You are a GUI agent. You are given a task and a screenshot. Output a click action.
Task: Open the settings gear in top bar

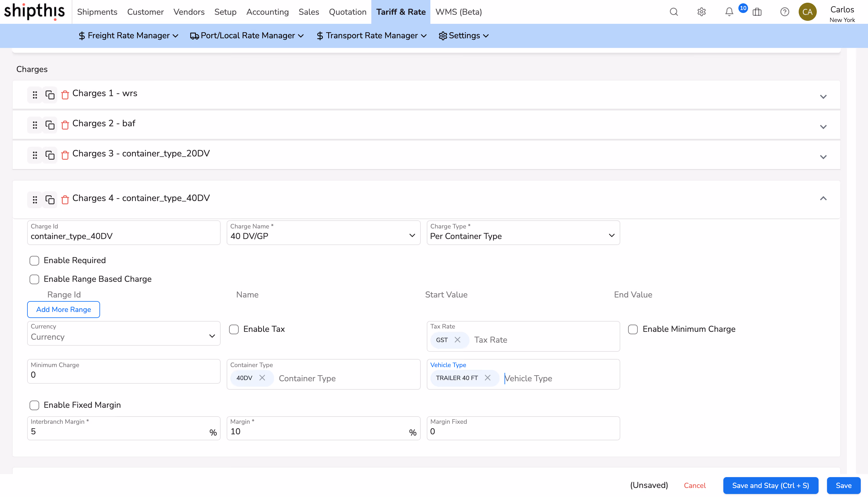701,12
